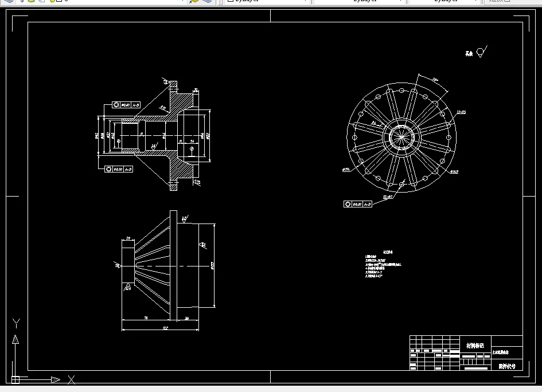
Task: Select the 其余 label at top right
Action: [x=469, y=53]
